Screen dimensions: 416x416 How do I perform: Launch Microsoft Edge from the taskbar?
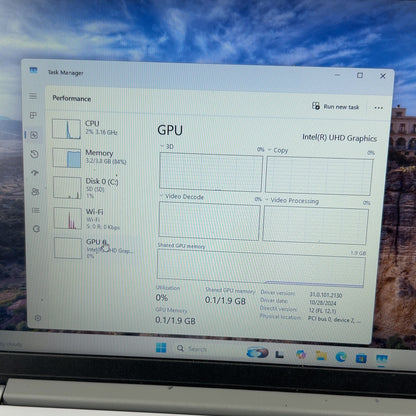[341, 357]
